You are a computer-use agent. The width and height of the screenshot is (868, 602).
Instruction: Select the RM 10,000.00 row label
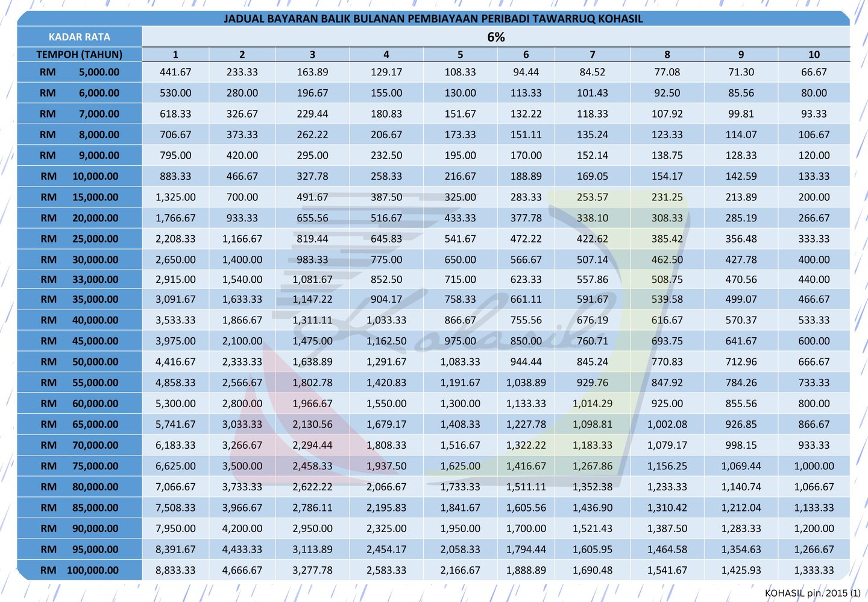click(x=80, y=176)
